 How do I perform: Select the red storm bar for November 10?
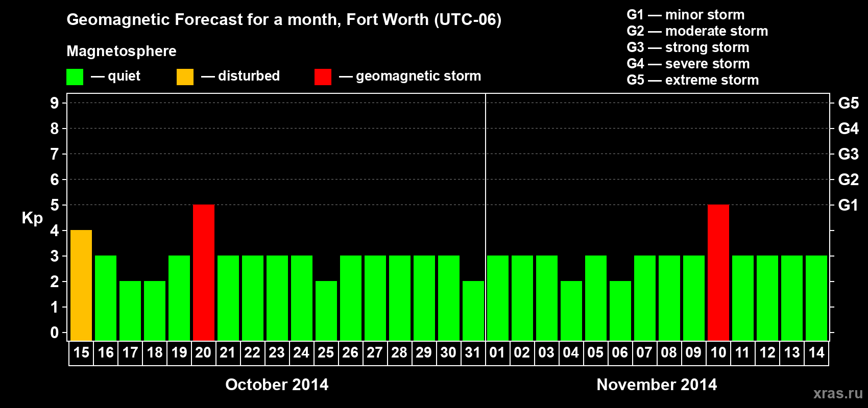click(718, 272)
